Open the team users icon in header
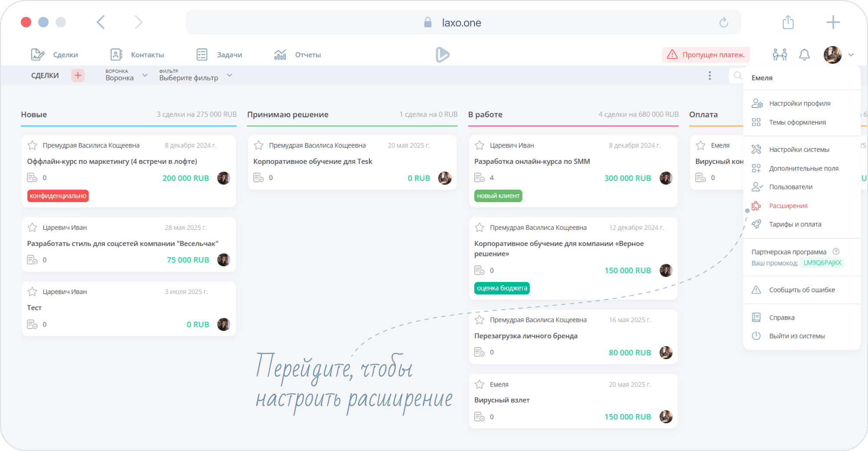868x451 pixels. click(779, 55)
